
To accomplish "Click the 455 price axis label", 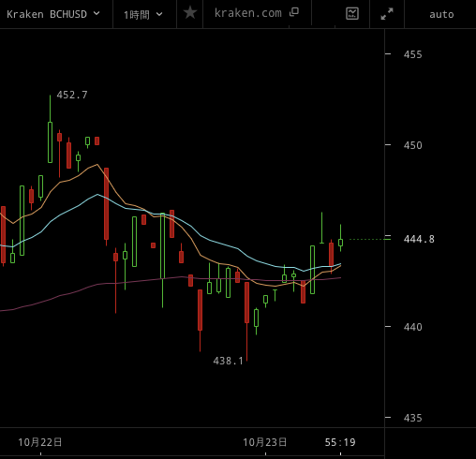I will pyautogui.click(x=412, y=54).
